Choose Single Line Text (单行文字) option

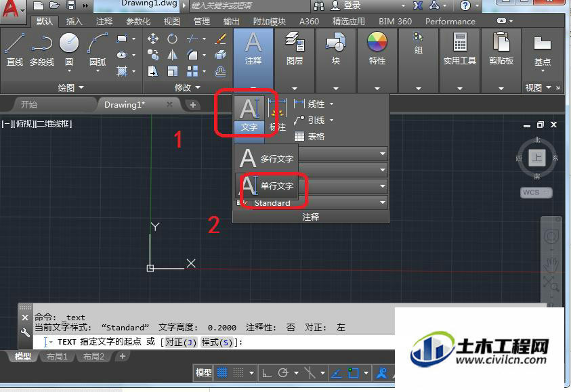pyautogui.click(x=266, y=186)
